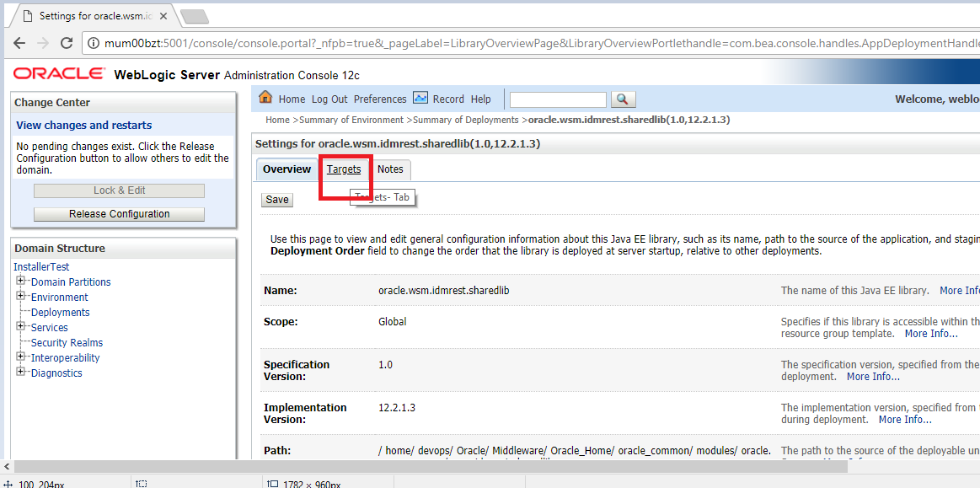Click the Release Configuration button

click(x=120, y=214)
